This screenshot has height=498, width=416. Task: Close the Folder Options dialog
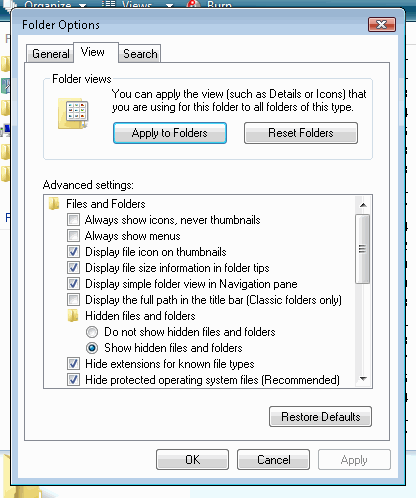tap(382, 25)
